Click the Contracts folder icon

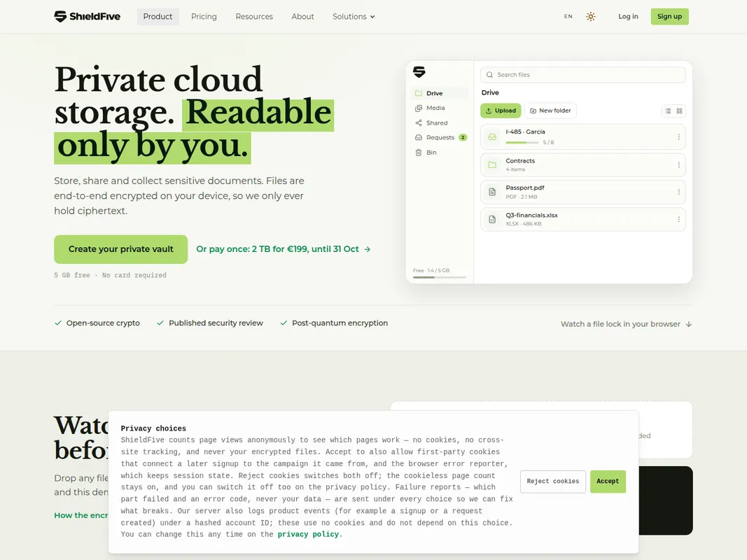(492, 164)
